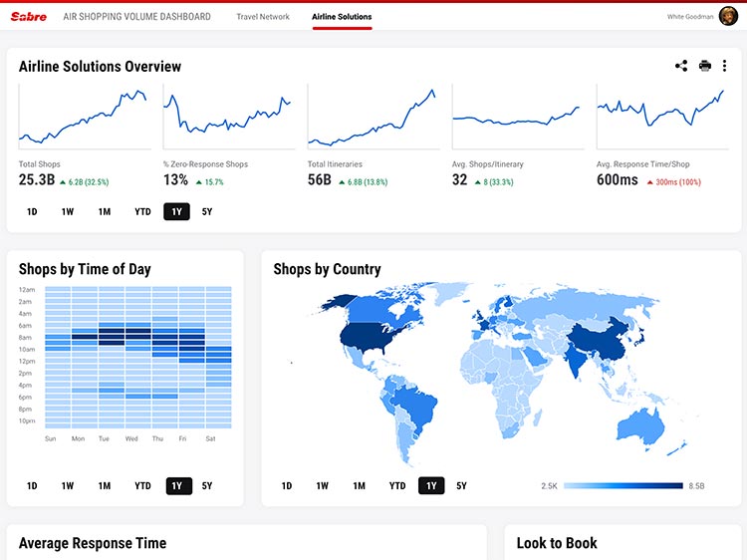
Task: Click the Air Shopping Volume Dashboard title
Action: pyautogui.click(x=136, y=17)
